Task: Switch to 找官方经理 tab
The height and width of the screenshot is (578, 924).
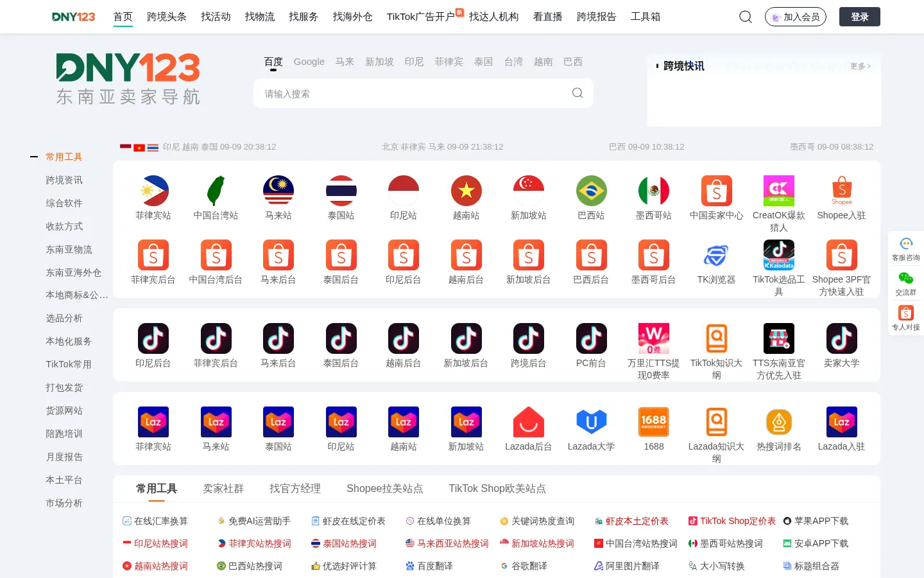Action: pyautogui.click(x=295, y=489)
